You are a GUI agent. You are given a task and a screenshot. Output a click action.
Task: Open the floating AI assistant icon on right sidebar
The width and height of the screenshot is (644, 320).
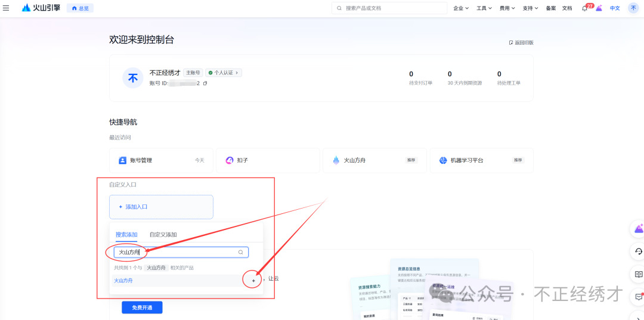point(639,228)
